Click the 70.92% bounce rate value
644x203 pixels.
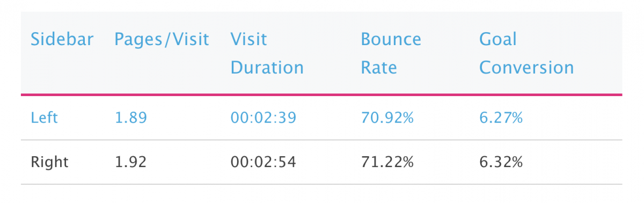click(x=387, y=118)
